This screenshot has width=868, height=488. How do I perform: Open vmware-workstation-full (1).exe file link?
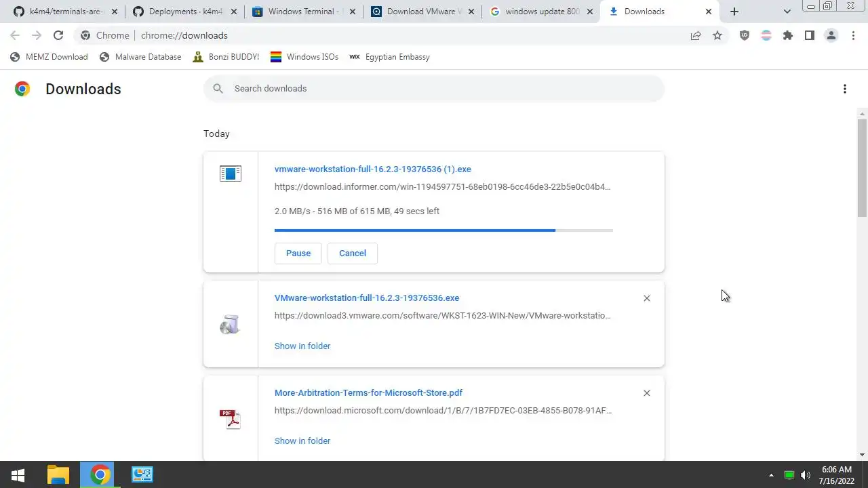point(373,169)
